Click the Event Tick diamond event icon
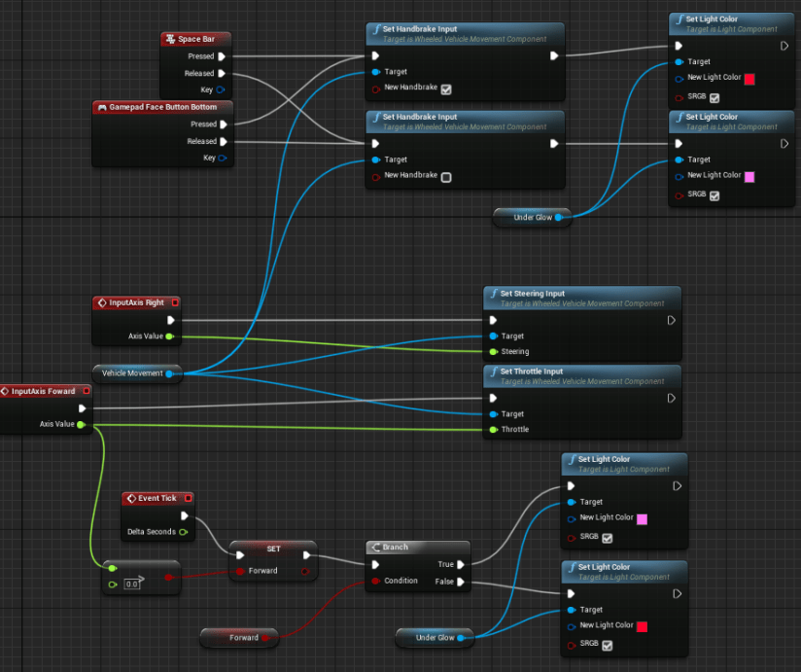Viewport: 801px width, 672px height. 131,499
